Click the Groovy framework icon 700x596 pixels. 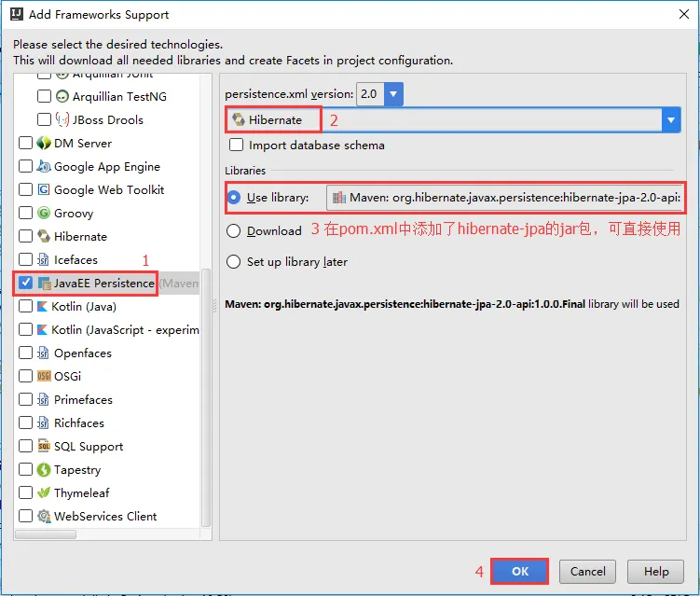coord(43,213)
